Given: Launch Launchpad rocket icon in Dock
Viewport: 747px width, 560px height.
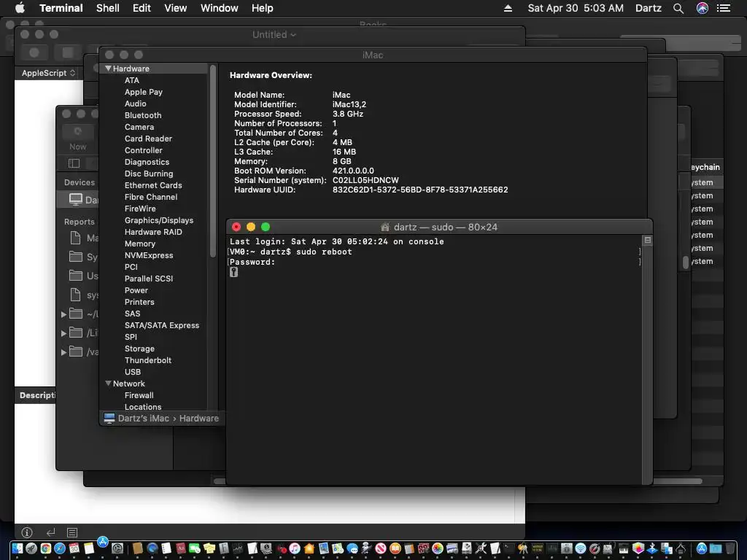Looking at the screenshot, I should tap(31, 548).
